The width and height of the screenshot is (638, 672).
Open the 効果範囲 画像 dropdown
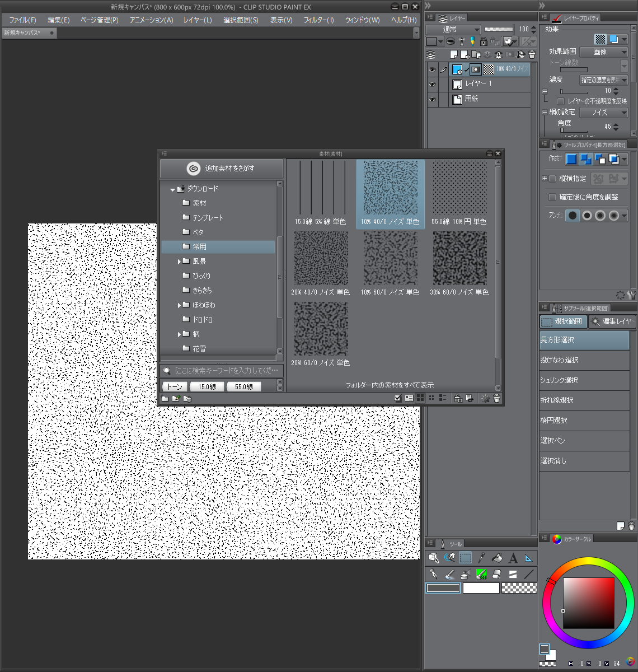click(x=604, y=52)
